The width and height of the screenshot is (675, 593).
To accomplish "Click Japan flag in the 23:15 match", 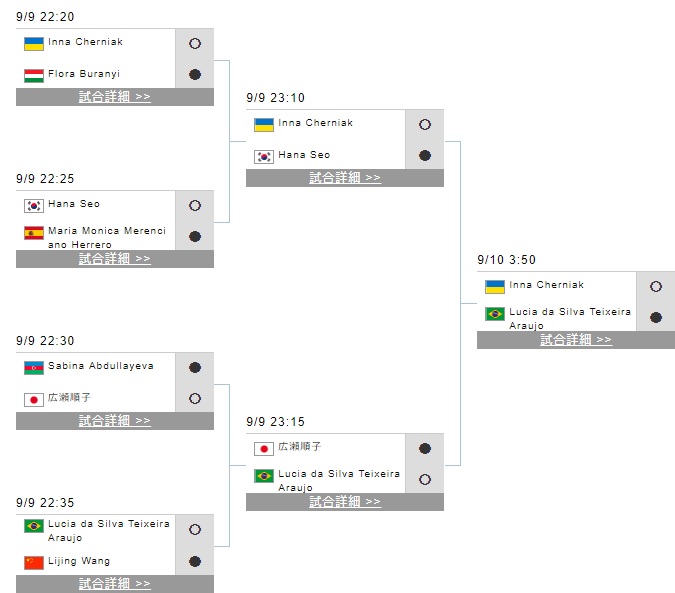I will [264, 449].
